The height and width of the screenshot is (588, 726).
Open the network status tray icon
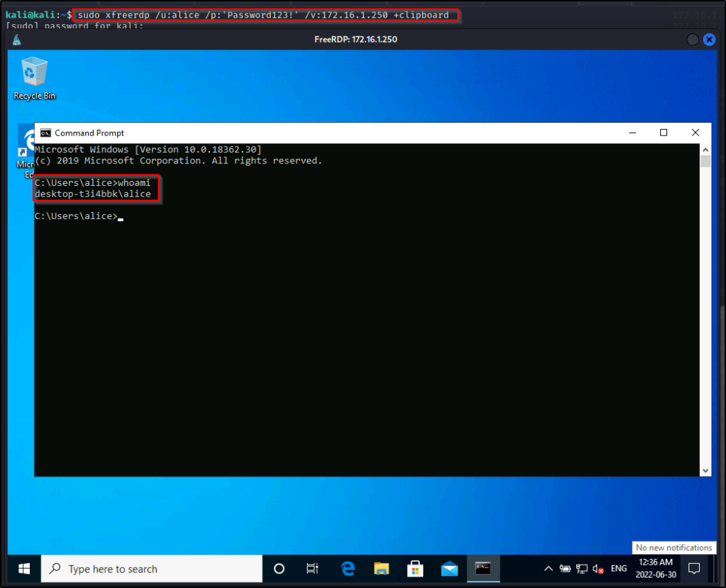(582, 569)
